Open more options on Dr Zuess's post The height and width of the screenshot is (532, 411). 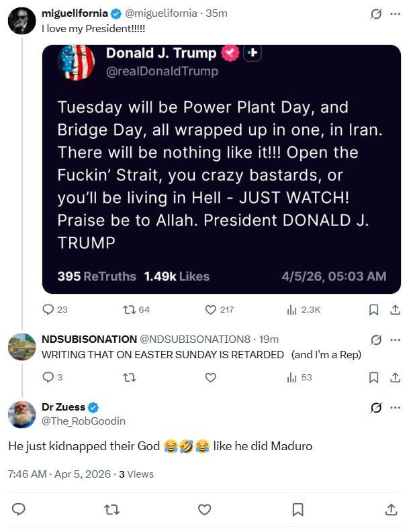(395, 407)
